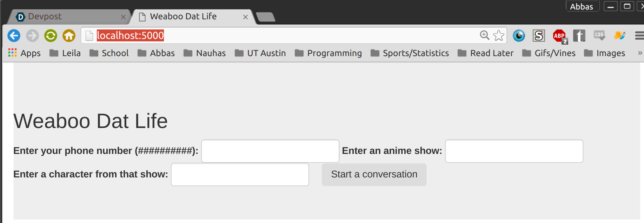
Task: Click the blue eyeball extension icon
Action: pyautogui.click(x=519, y=35)
